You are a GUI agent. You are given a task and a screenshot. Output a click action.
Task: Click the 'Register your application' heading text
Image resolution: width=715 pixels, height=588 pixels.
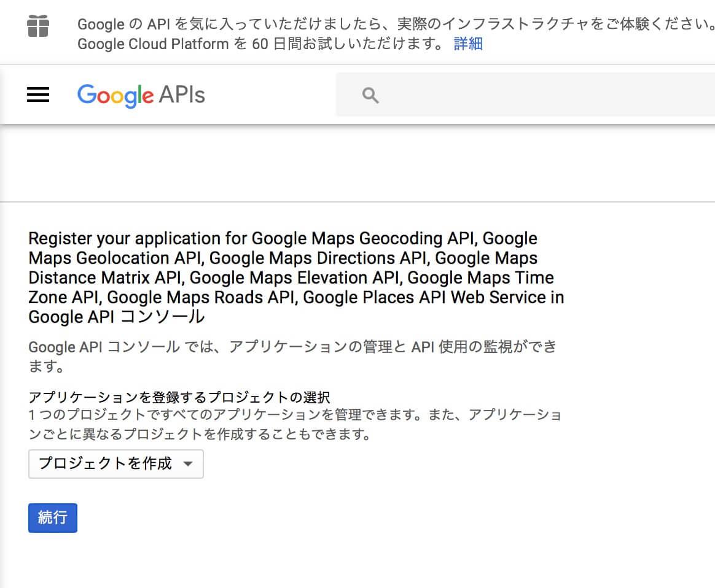point(297,277)
